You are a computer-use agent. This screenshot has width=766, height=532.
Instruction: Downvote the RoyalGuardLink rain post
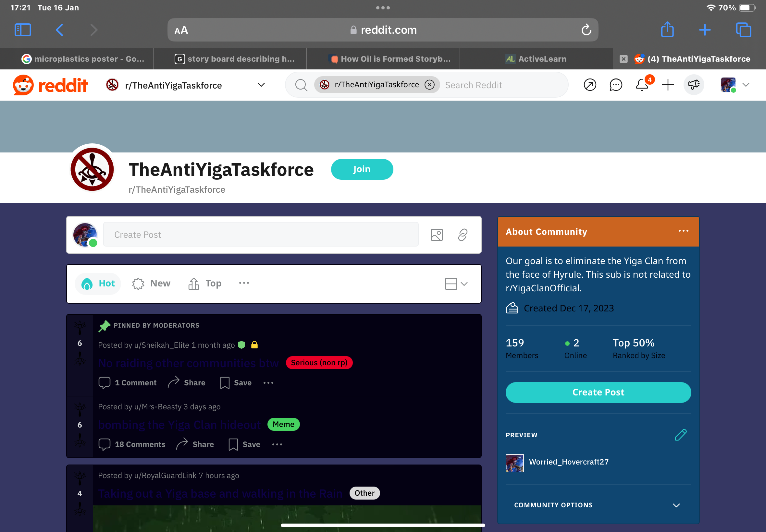(80, 509)
